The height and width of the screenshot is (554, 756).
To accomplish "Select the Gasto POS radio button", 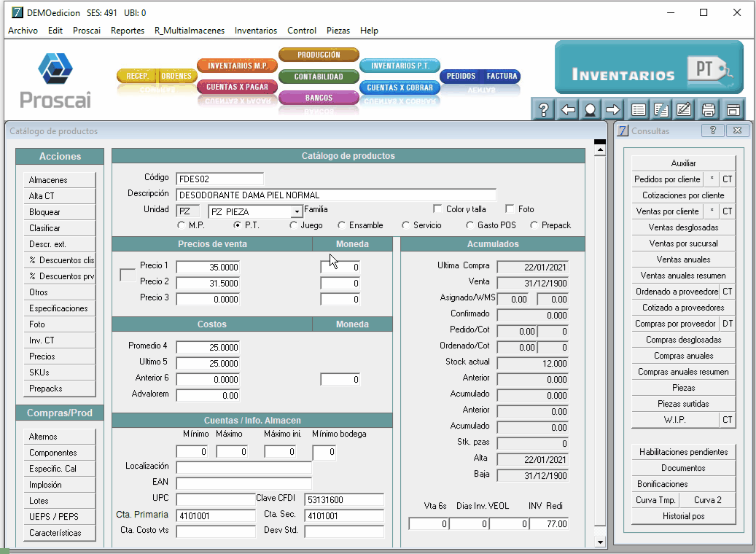I will 469,225.
